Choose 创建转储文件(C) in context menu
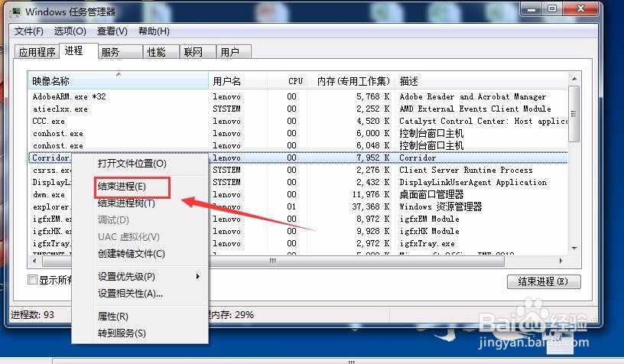 tap(132, 254)
